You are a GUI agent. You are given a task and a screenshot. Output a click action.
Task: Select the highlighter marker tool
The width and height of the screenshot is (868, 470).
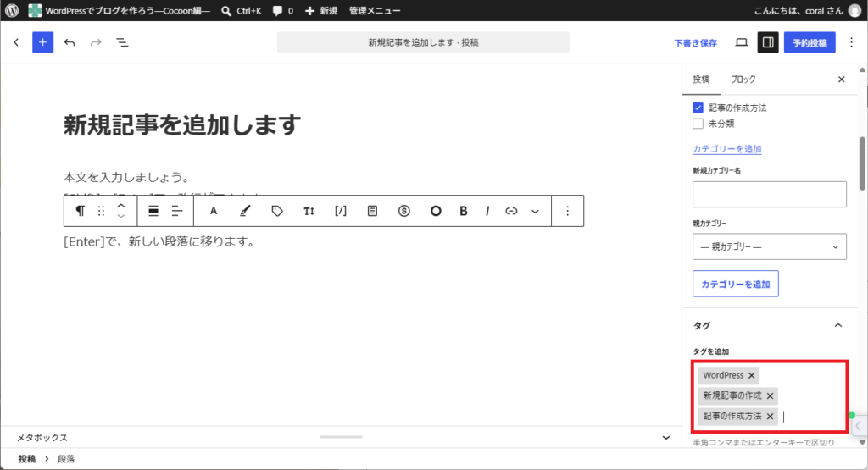[x=245, y=211]
